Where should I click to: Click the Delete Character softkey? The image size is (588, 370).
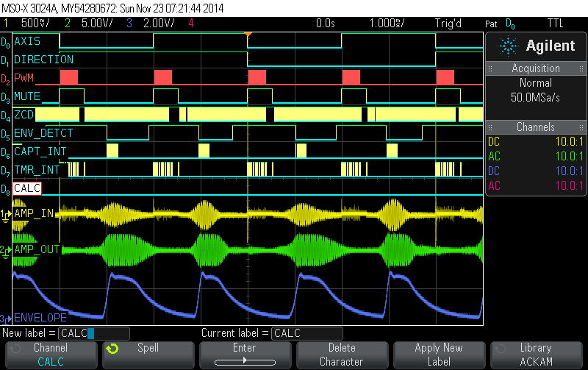coord(342,355)
